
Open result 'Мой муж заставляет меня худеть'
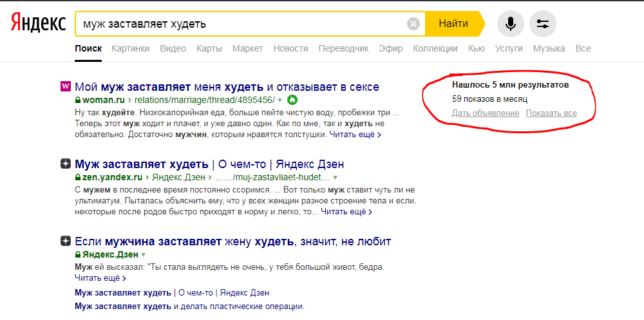point(227,87)
